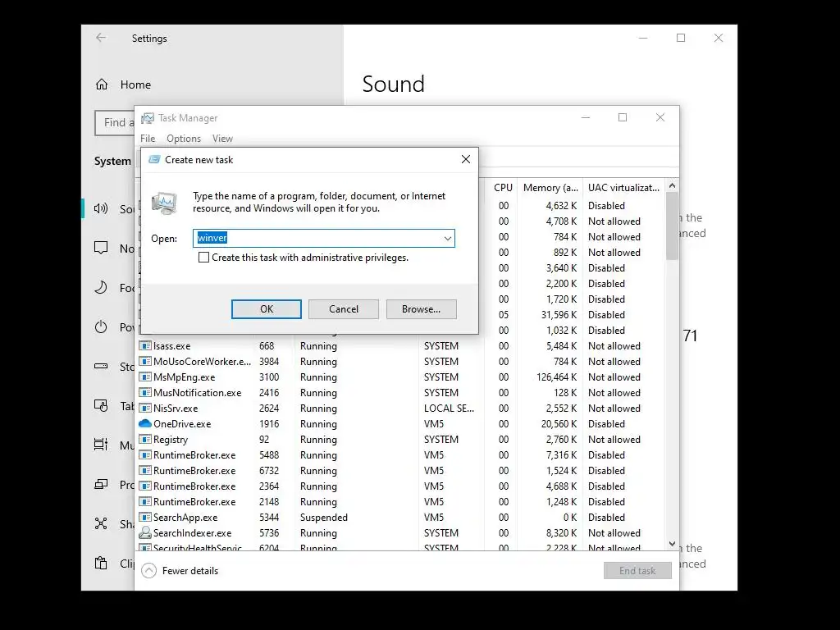This screenshot has width=840, height=630.
Task: Click the 126,464 K memory value
Action: coord(557,377)
